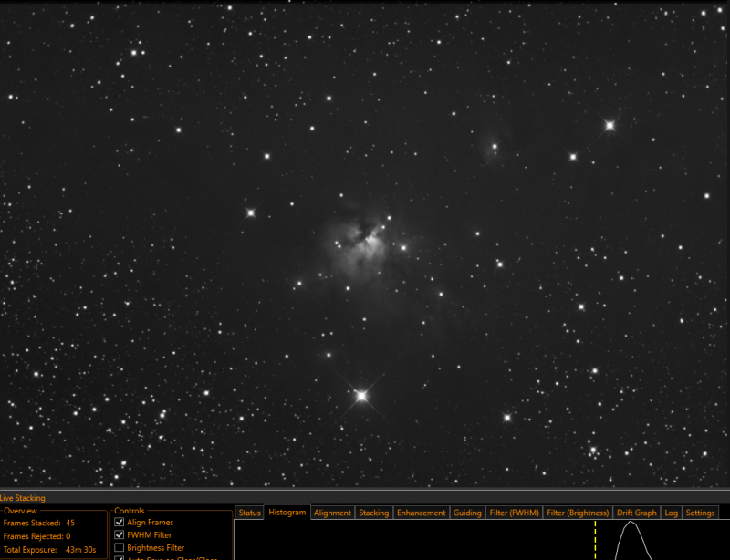The height and width of the screenshot is (560, 730).
Task: Open the Status tab
Action: (249, 513)
